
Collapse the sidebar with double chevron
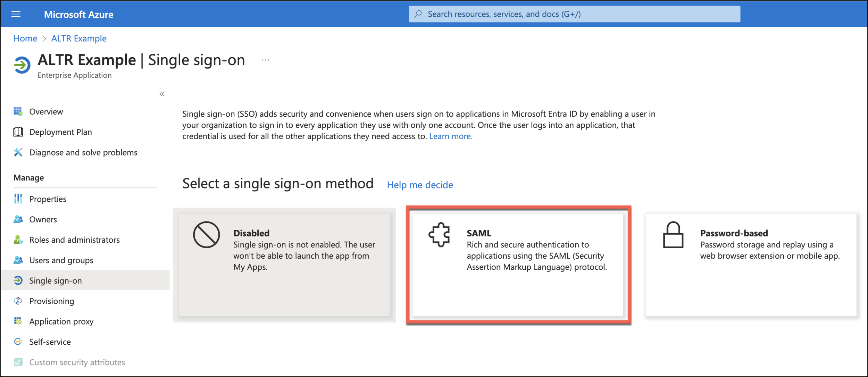tap(162, 94)
